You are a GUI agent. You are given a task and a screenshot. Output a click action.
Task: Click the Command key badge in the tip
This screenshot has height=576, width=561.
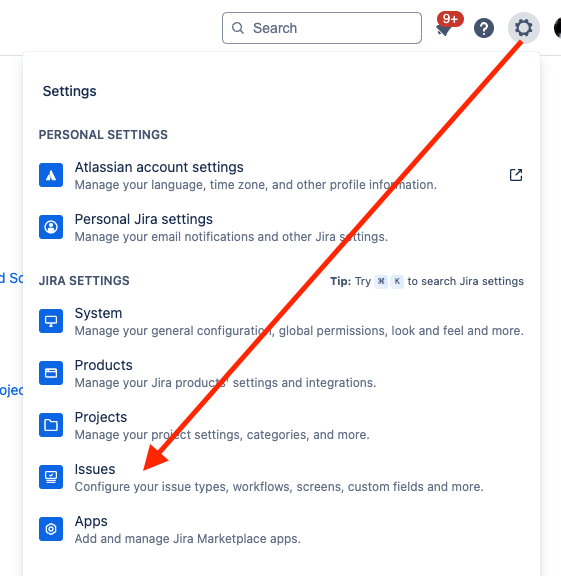(381, 282)
